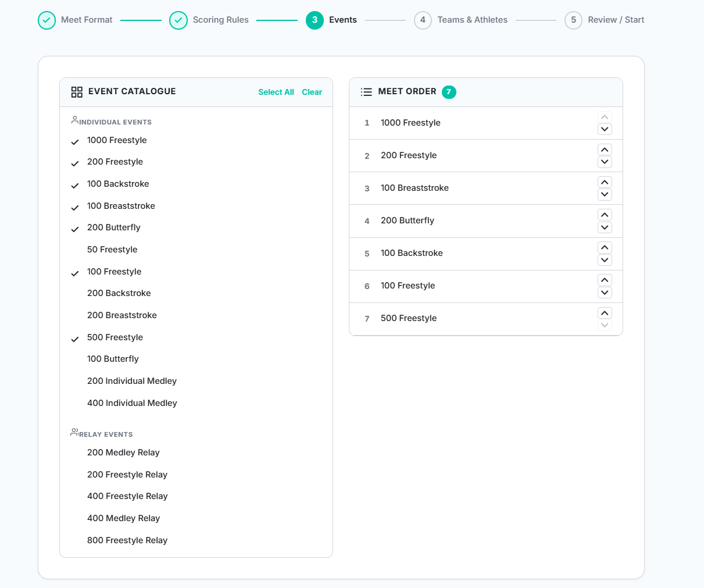Move 1000 Freestyle down in meet order
This screenshot has width=704, height=588.
605,129
